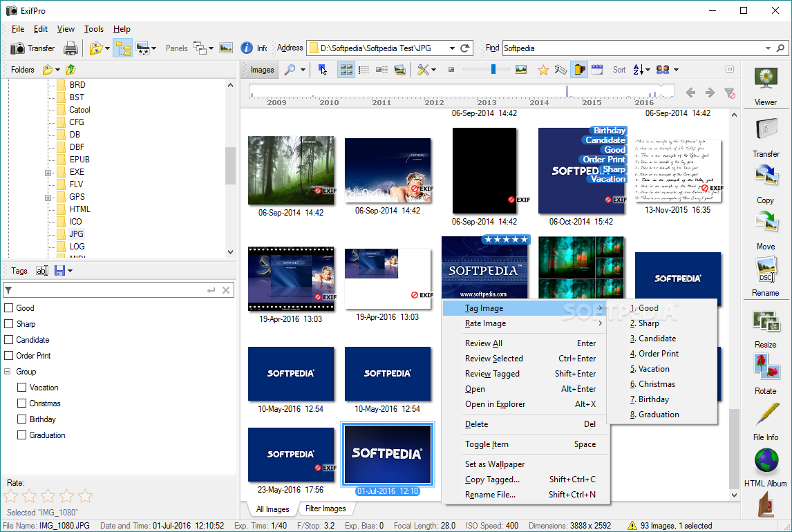Click the refresh address button

point(465,48)
